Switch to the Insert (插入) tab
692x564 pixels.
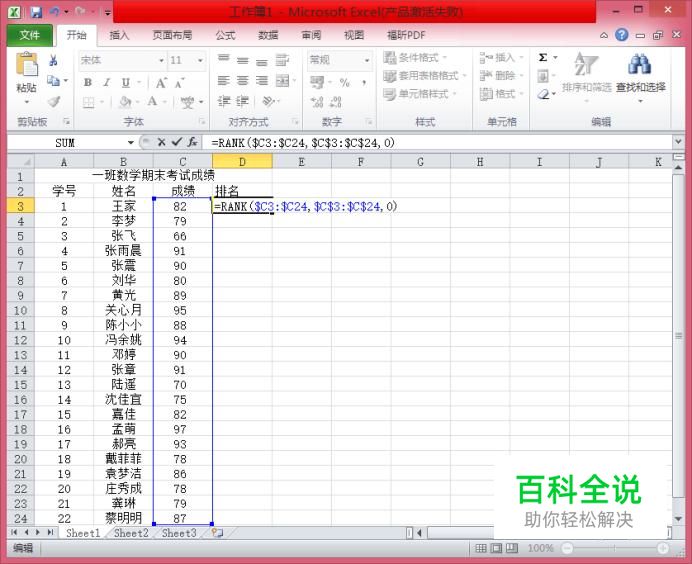120,35
